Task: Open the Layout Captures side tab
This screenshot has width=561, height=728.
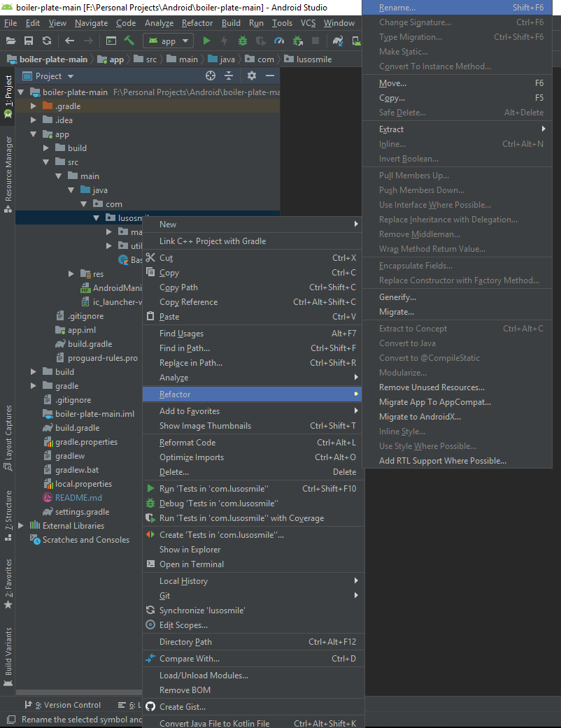Action: pos(8,438)
